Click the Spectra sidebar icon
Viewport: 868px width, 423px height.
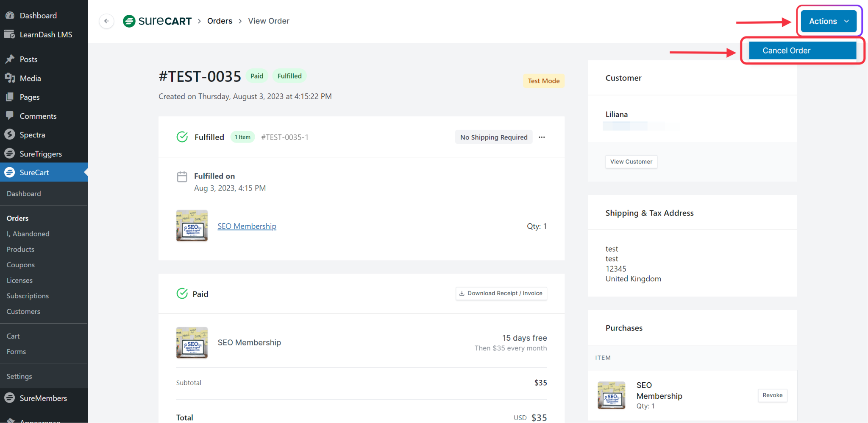pyautogui.click(x=10, y=134)
